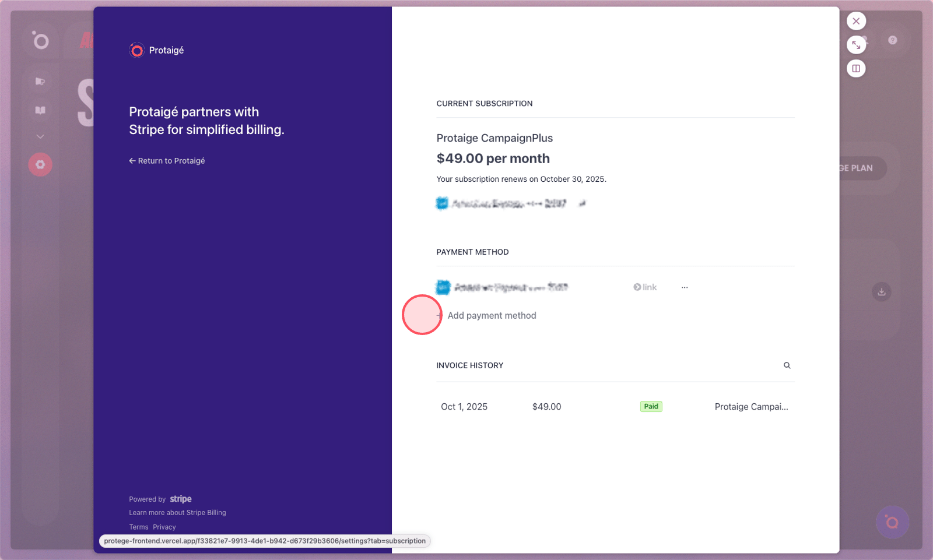Add a new payment method

point(486,315)
